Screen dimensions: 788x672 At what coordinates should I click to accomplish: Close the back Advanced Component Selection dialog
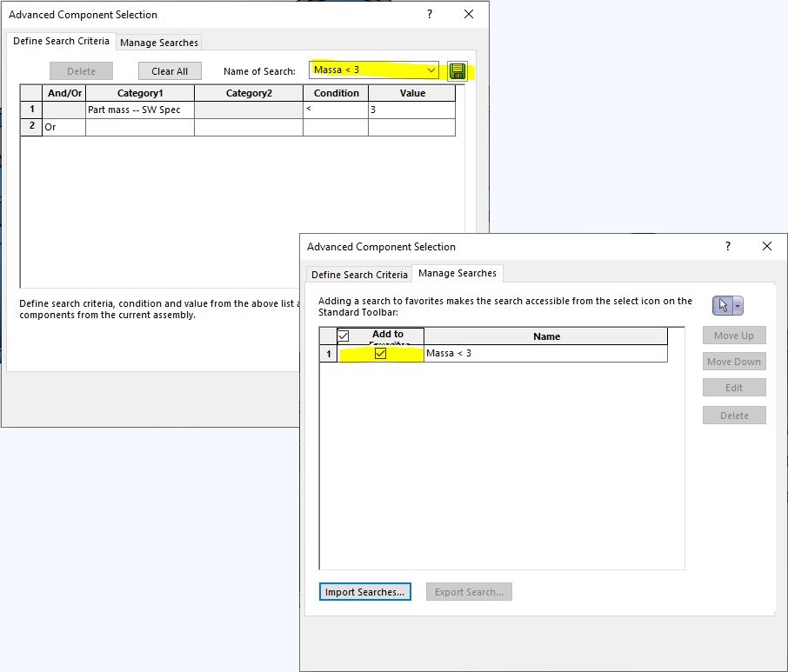click(x=469, y=15)
